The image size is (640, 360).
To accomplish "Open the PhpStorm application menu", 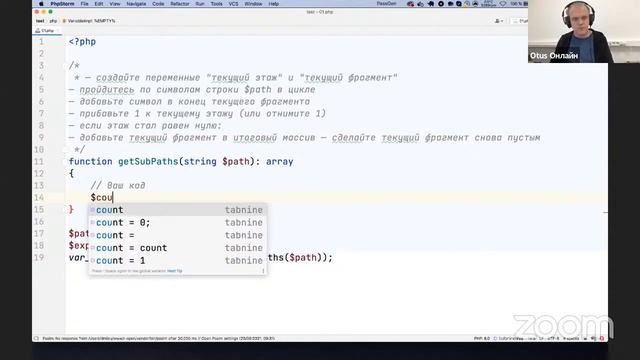I will pos(62,4).
